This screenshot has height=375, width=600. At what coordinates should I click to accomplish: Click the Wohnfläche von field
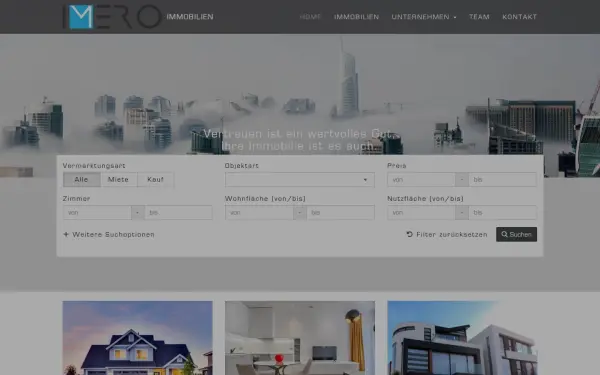click(259, 212)
